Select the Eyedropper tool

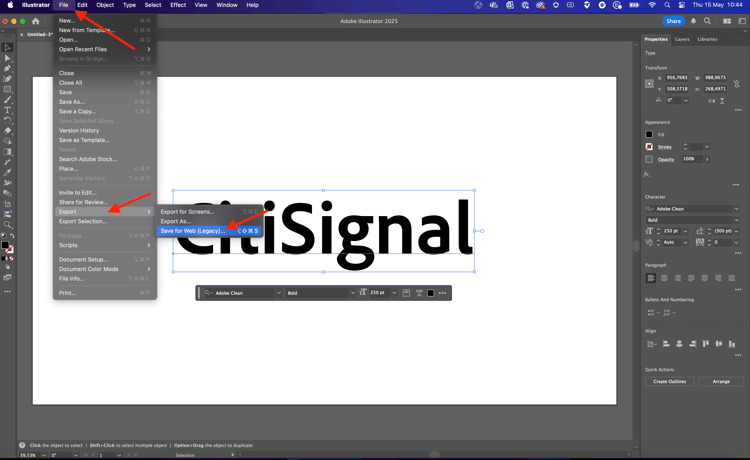click(7, 173)
